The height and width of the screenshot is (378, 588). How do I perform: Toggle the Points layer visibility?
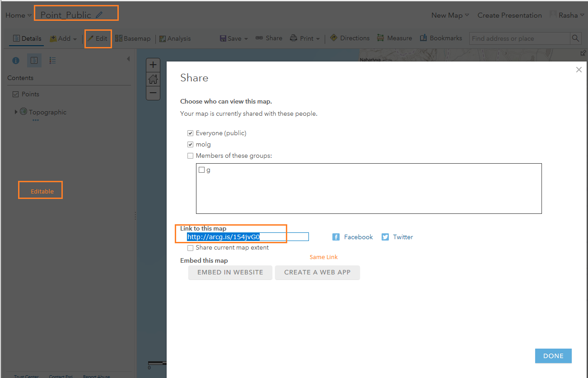[16, 94]
